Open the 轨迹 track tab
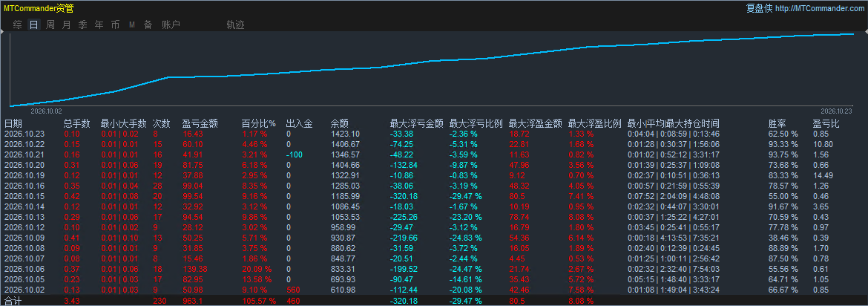Viewport: 868px width, 306px height. pos(235,25)
